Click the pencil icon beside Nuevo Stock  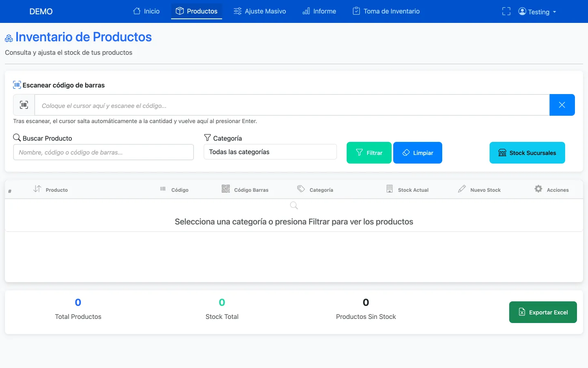coord(462,188)
